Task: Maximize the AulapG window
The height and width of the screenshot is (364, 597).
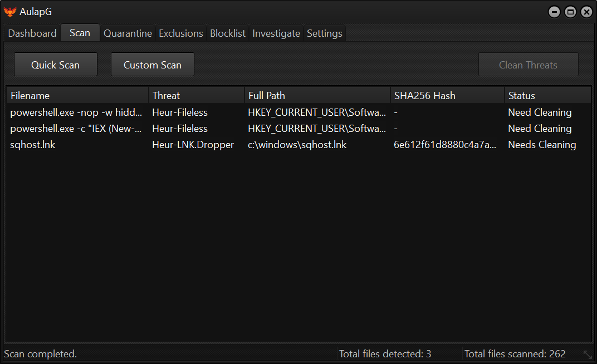Action: (570, 12)
